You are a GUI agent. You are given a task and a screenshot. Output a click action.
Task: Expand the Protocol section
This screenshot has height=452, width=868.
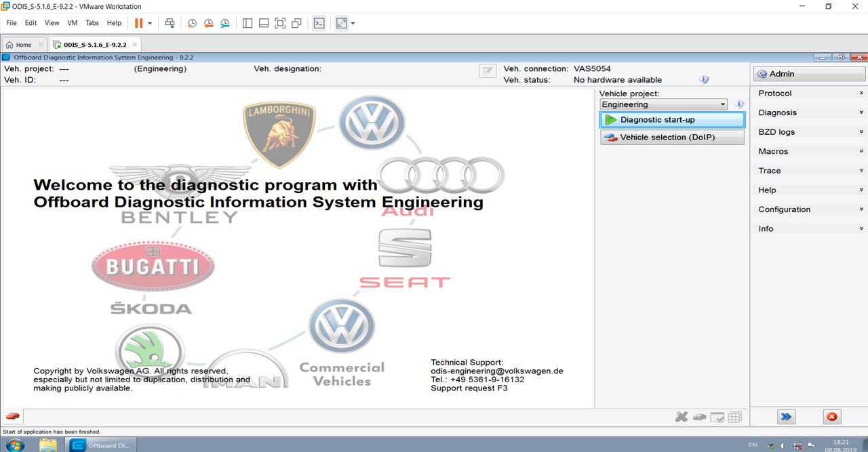[808, 94]
